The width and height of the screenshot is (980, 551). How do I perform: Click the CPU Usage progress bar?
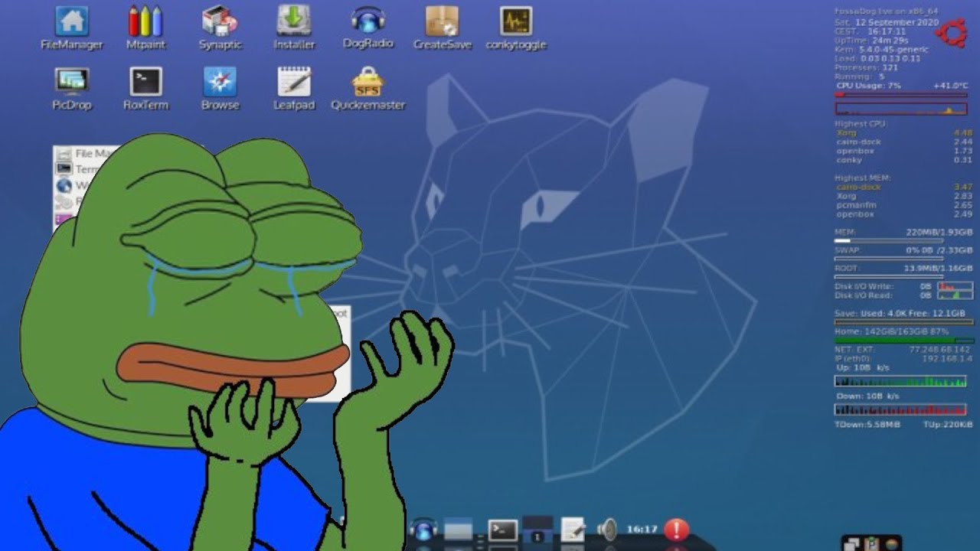(900, 95)
